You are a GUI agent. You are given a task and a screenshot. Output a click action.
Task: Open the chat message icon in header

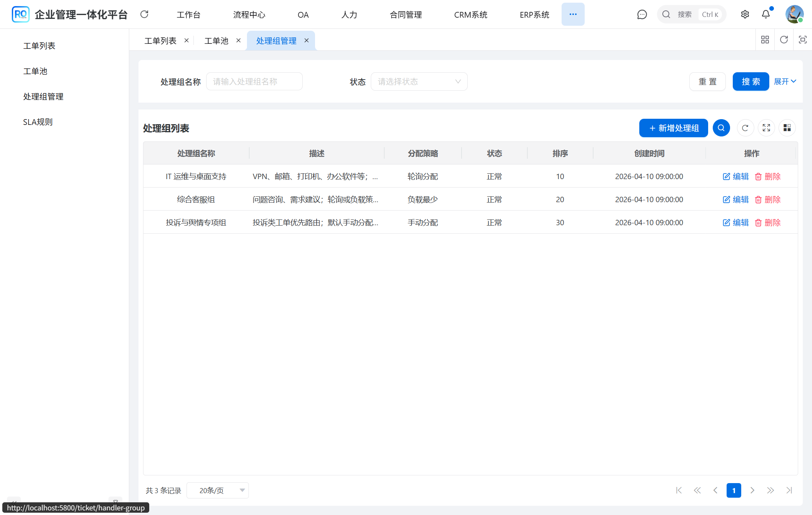click(x=642, y=15)
